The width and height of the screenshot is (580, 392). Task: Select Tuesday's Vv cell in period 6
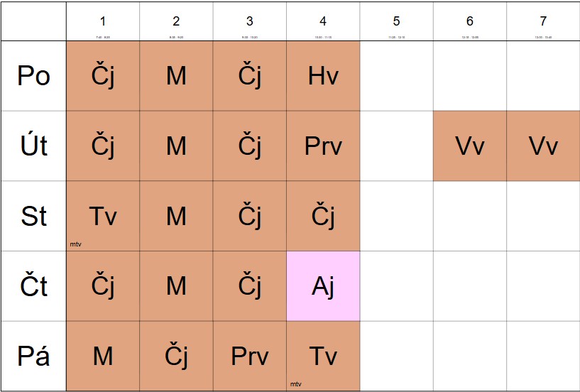click(470, 146)
